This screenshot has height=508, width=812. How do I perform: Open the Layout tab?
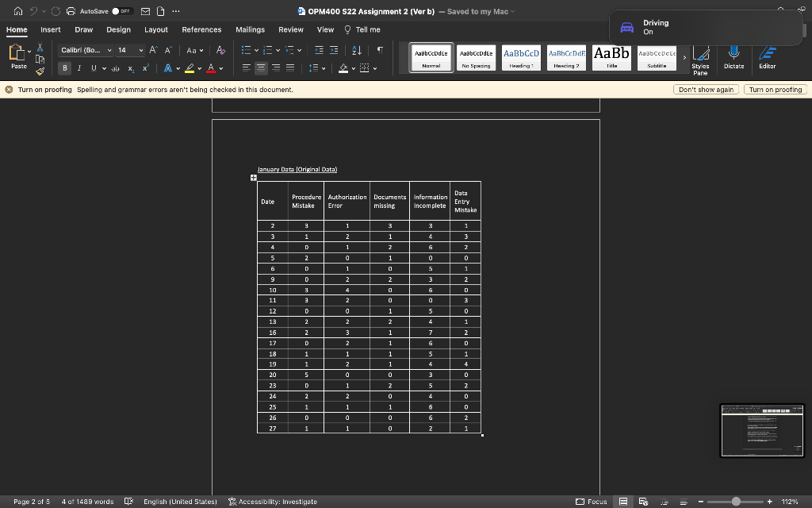pyautogui.click(x=155, y=29)
